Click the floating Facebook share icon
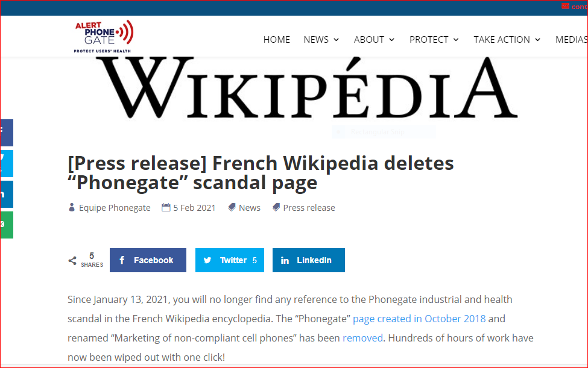This screenshot has width=588, height=368. tap(6, 133)
